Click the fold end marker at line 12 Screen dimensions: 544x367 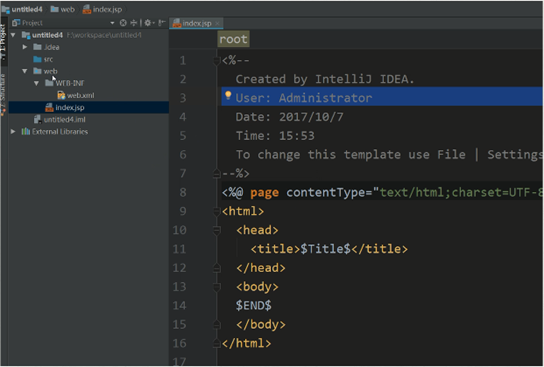(217, 268)
